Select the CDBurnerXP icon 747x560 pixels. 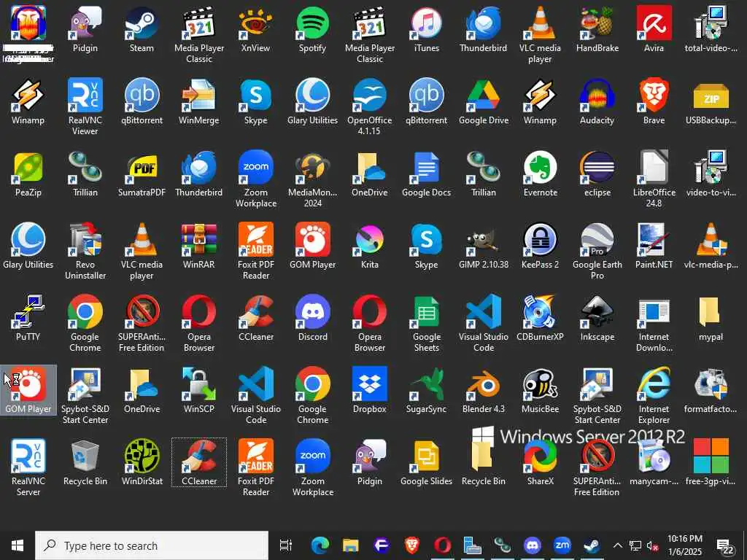[x=541, y=319]
